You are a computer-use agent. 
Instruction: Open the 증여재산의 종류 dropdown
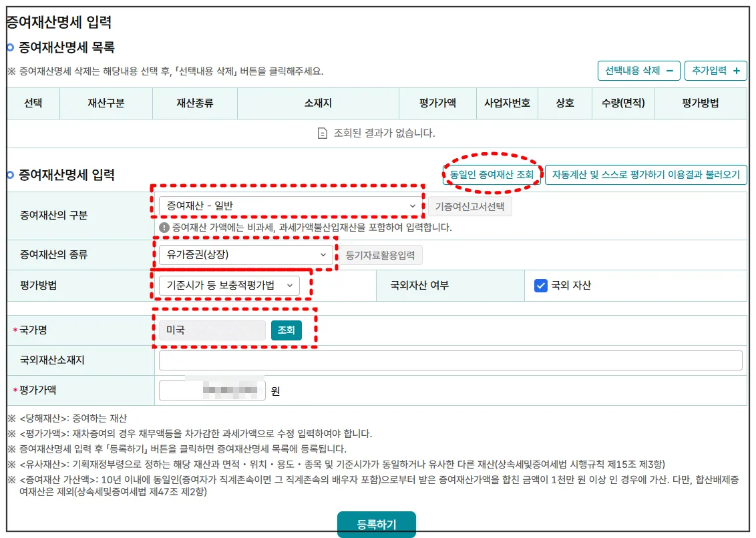click(245, 254)
